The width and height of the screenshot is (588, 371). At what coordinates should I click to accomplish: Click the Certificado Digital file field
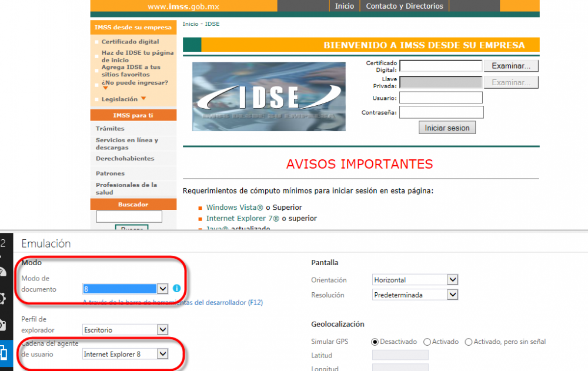pyautogui.click(x=441, y=66)
